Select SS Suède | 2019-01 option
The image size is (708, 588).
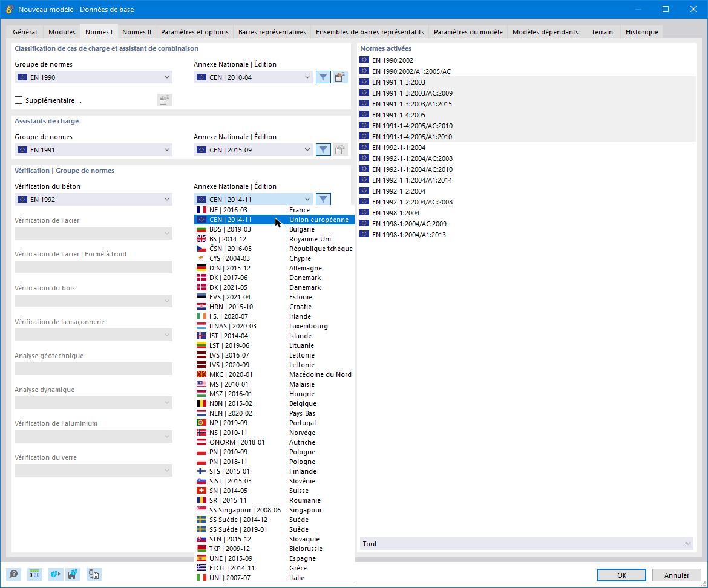point(274,529)
